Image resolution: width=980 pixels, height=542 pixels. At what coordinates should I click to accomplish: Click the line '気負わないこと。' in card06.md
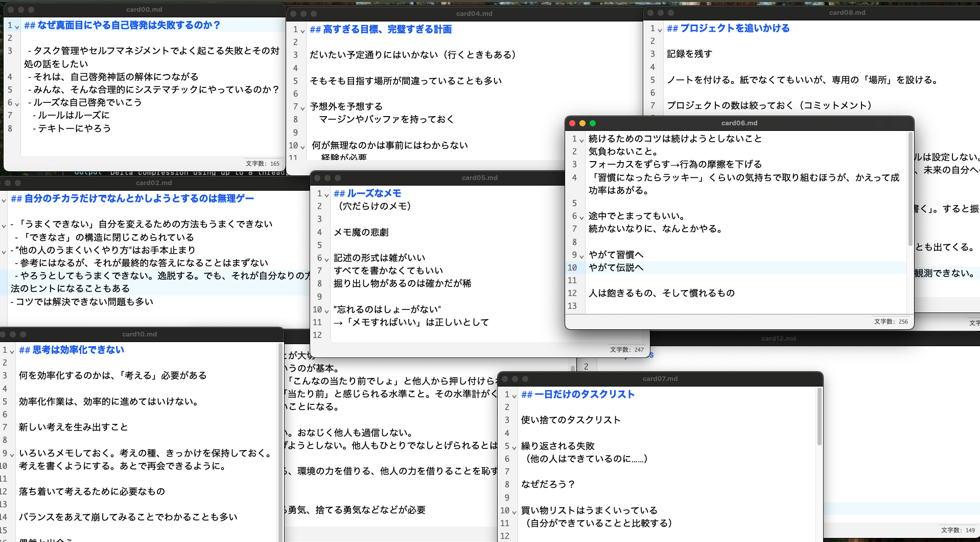(x=623, y=151)
